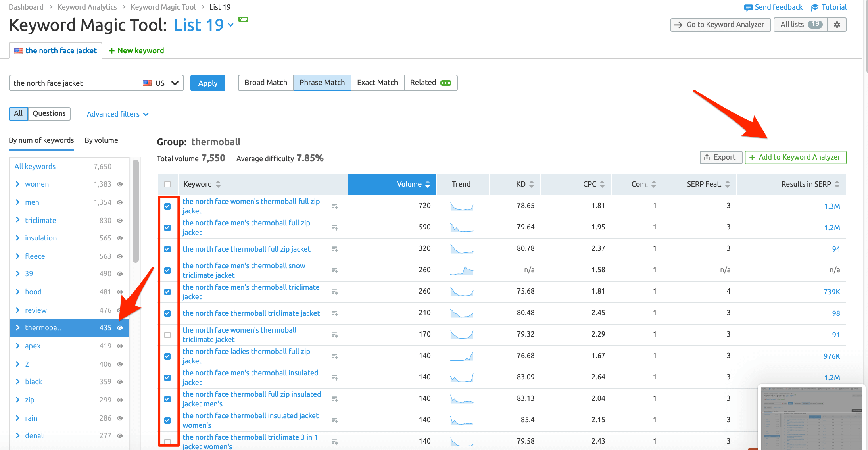
Task: Expand Advanced filters dropdown
Action: pos(117,114)
